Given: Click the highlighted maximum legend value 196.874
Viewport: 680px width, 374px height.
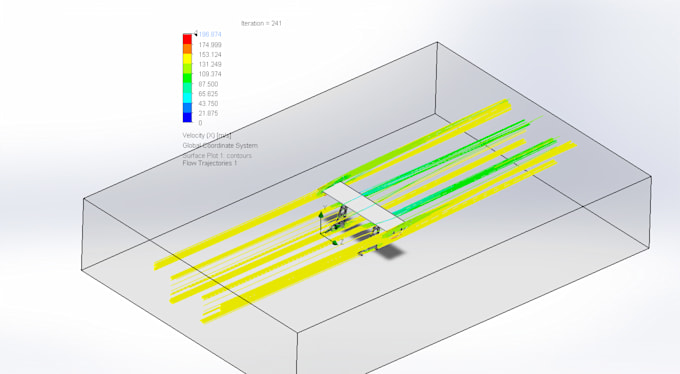Looking at the screenshot, I should pyautogui.click(x=210, y=34).
